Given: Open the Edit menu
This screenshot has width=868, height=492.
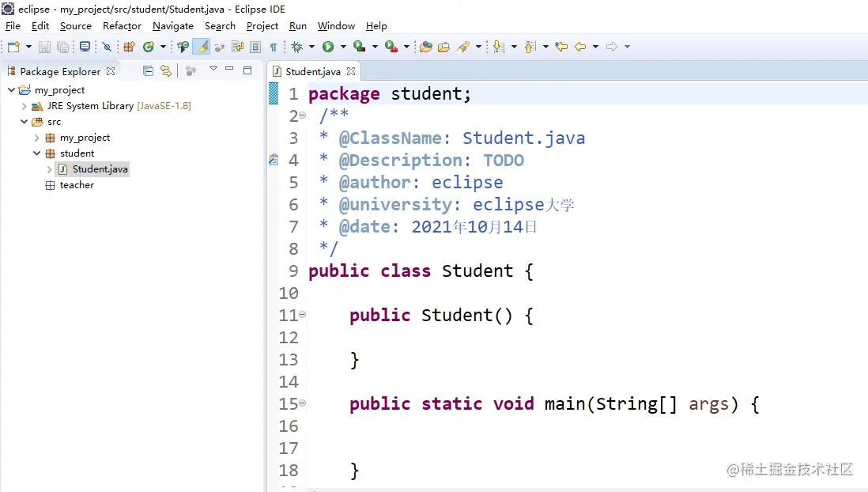Looking at the screenshot, I should (x=40, y=26).
